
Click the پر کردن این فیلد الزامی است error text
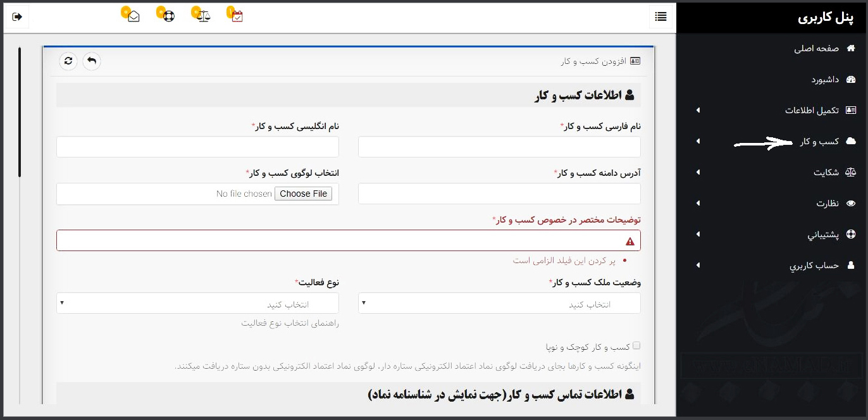(564, 261)
